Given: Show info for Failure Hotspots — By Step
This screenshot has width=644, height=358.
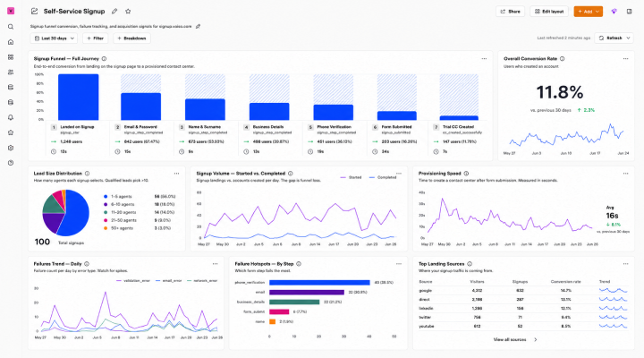Looking at the screenshot, I should coord(299,264).
